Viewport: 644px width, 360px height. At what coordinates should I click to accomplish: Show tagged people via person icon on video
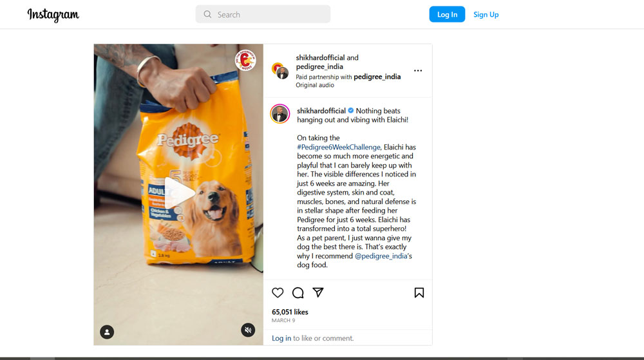(107, 332)
